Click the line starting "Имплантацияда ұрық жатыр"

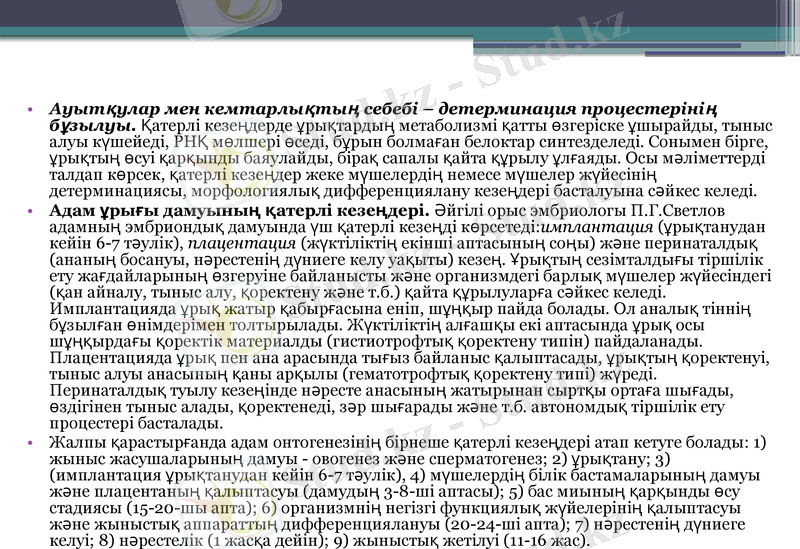(400, 309)
